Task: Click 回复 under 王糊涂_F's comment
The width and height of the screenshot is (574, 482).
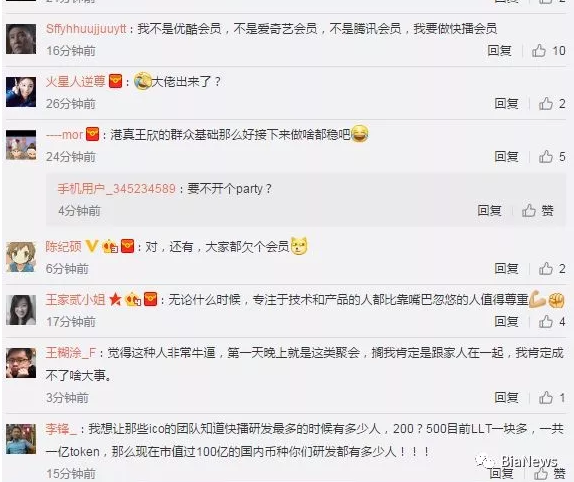Action: [506, 397]
